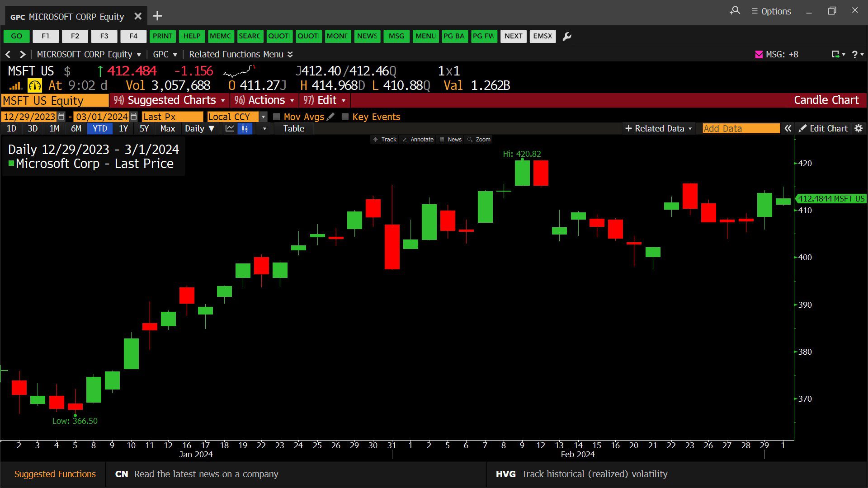This screenshot has width=868, height=488.
Task: Click the NEXT button
Action: 514,36
